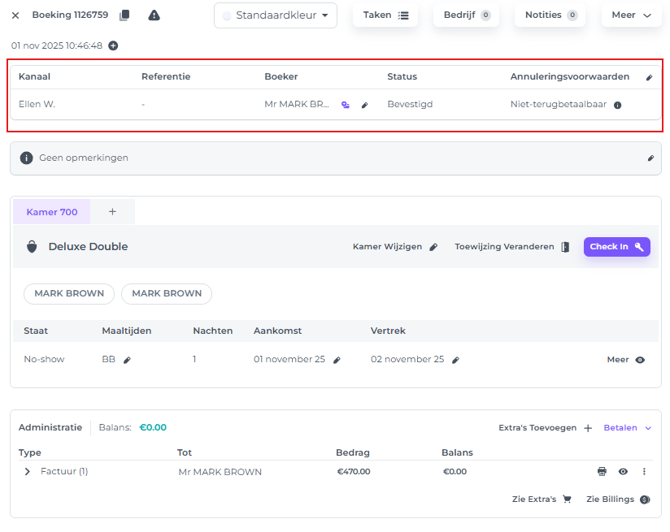Image resolution: width=670 pixels, height=532 pixels.
Task: Open the Betalen dropdown
Action: point(627,428)
